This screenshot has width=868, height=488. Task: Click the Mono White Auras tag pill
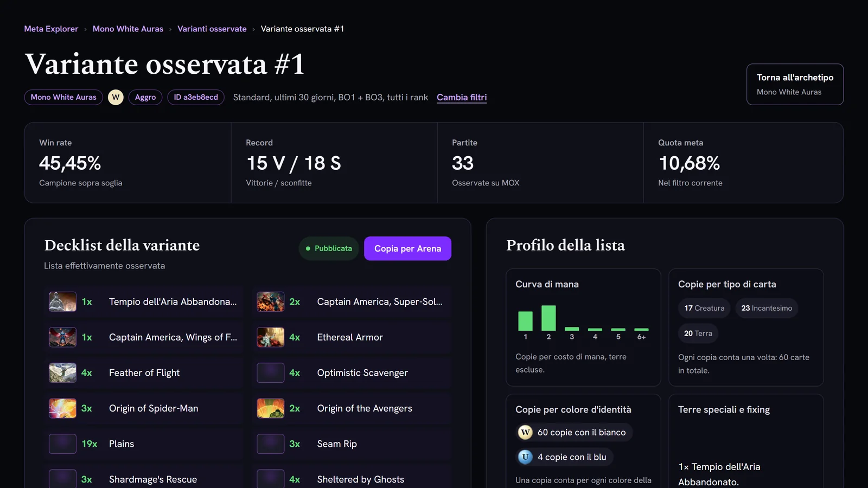pos(63,97)
